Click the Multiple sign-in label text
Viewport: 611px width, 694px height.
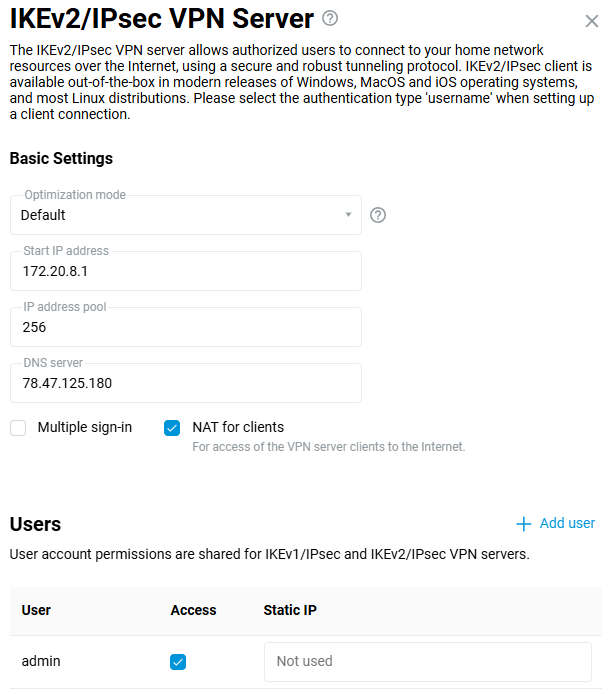coord(85,427)
